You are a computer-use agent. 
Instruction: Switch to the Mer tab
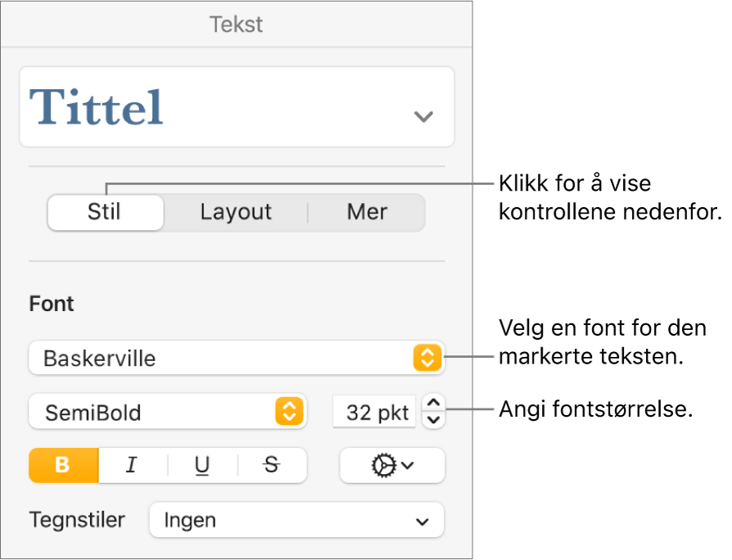(367, 212)
